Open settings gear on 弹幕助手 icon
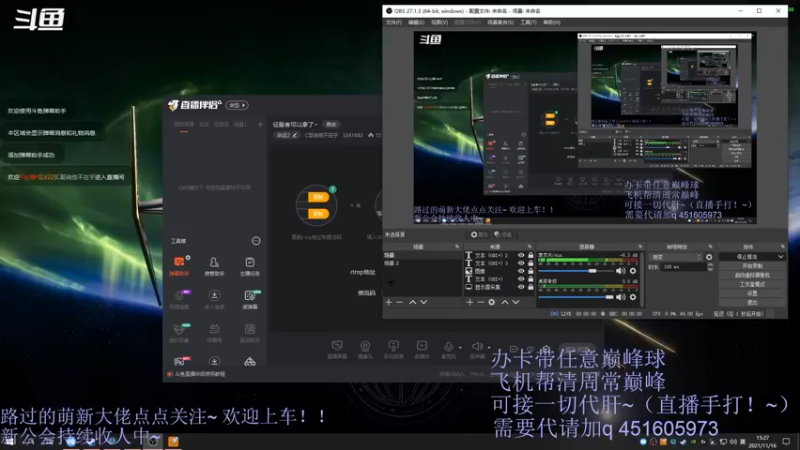This screenshot has width=800, height=450. tap(188, 258)
